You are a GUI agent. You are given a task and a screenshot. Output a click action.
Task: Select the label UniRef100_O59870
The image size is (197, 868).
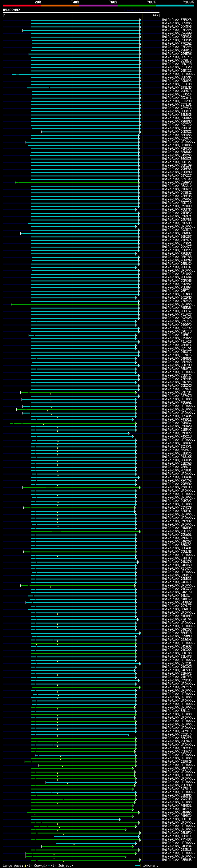(x=177, y=139)
